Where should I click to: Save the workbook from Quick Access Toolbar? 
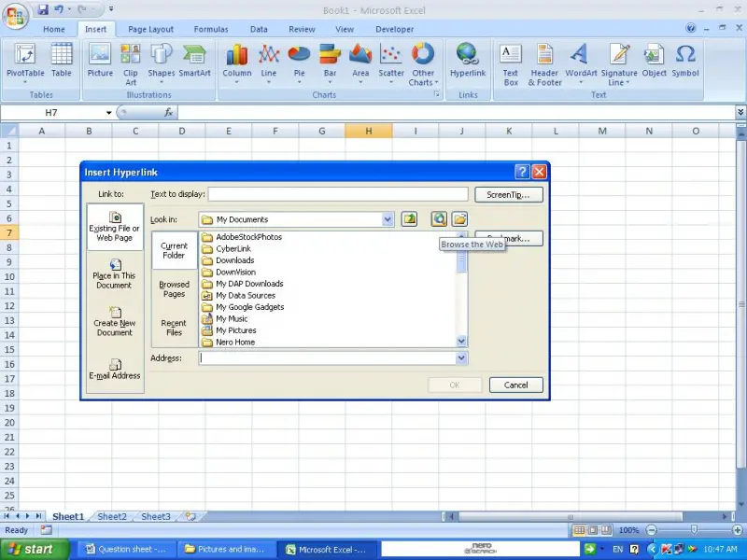click(x=43, y=9)
